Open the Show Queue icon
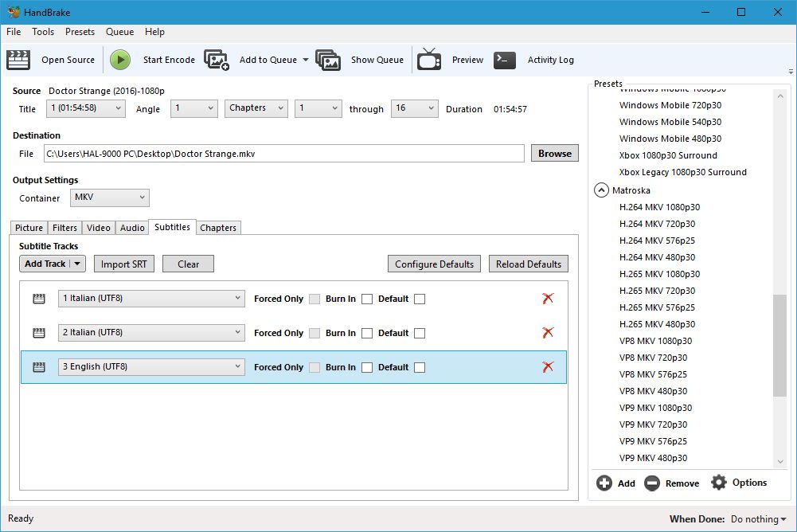Viewport: 797px width, 532px height. coord(328,60)
